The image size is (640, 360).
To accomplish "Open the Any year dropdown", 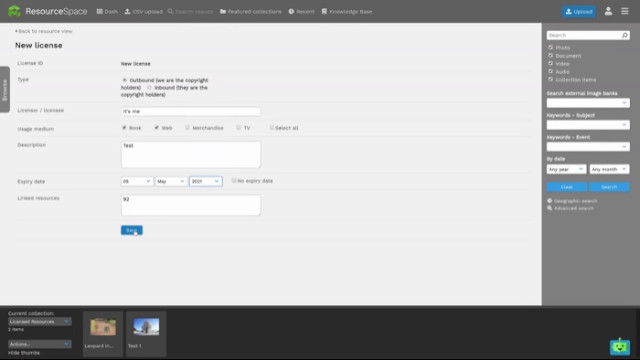I will [566, 169].
